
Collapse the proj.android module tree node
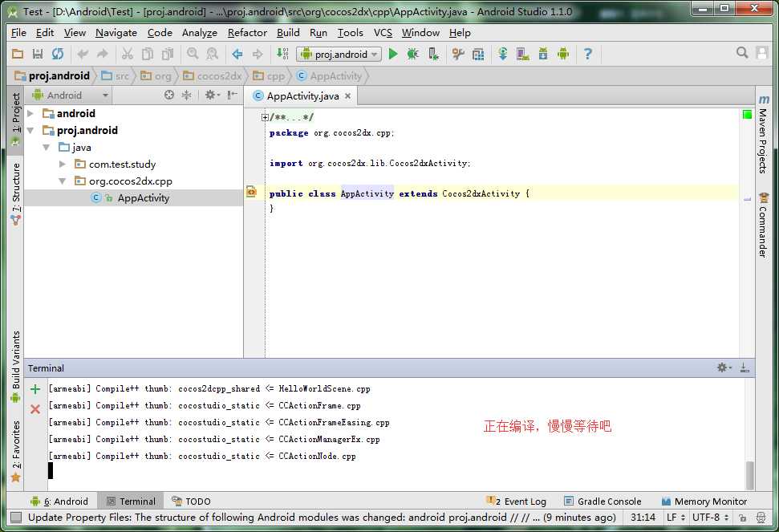tap(30, 131)
